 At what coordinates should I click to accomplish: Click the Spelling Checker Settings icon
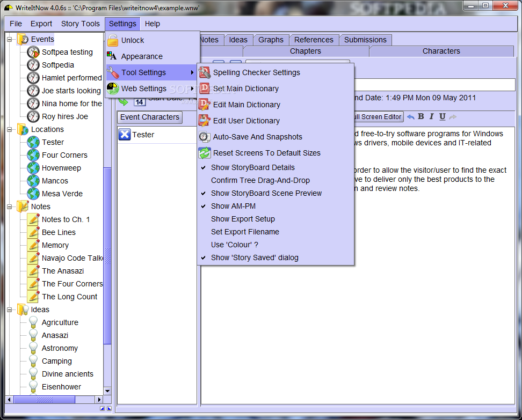coord(205,72)
